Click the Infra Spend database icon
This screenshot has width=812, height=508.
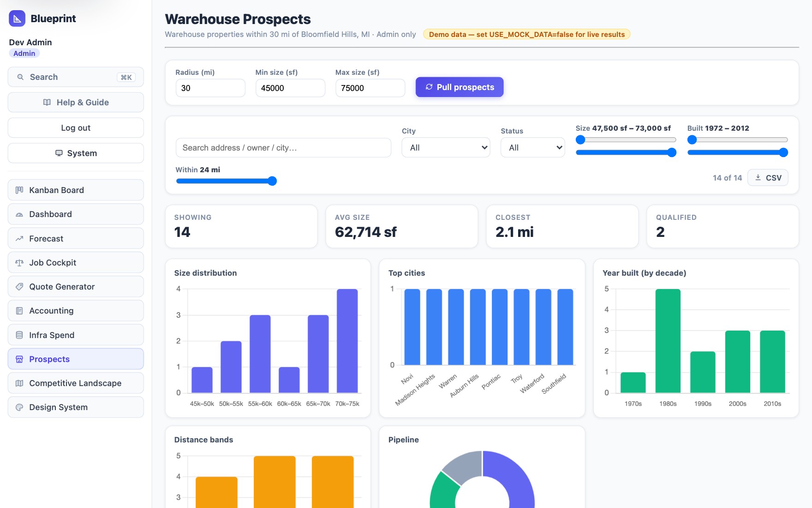pos(19,335)
